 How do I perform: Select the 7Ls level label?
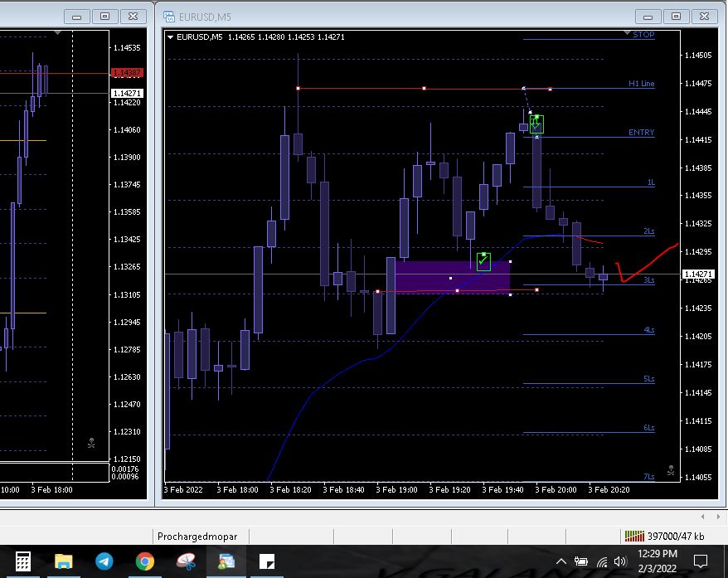pyautogui.click(x=649, y=477)
